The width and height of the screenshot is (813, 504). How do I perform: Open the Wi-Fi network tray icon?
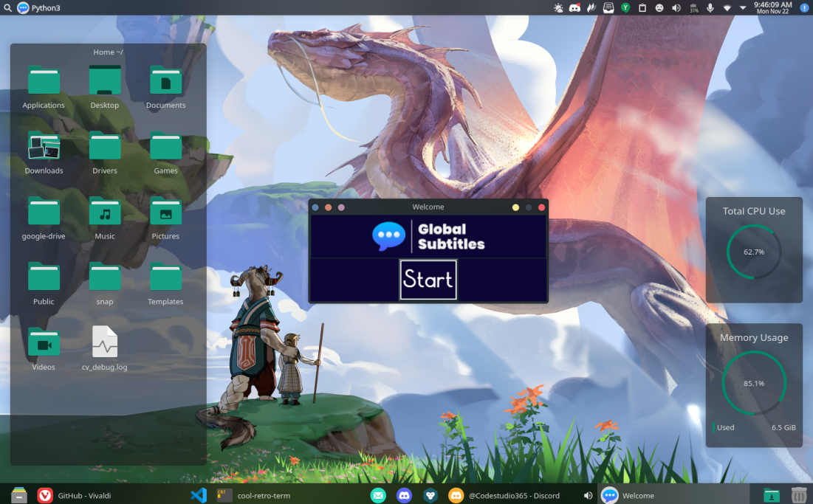pos(727,8)
